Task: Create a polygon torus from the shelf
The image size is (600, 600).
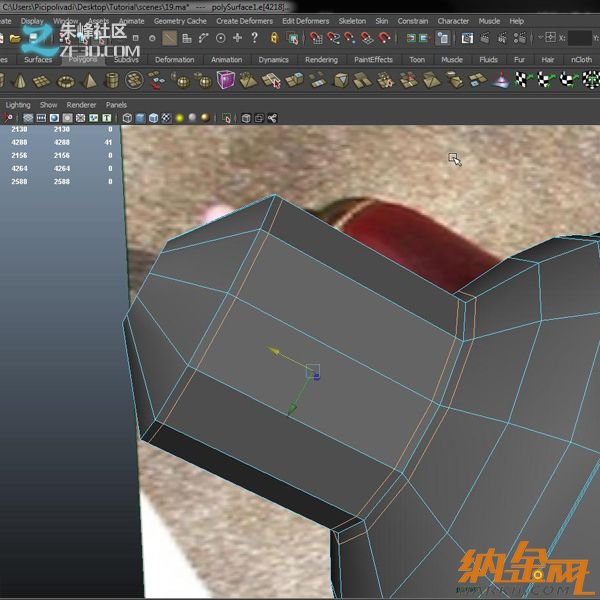Action: [65, 81]
